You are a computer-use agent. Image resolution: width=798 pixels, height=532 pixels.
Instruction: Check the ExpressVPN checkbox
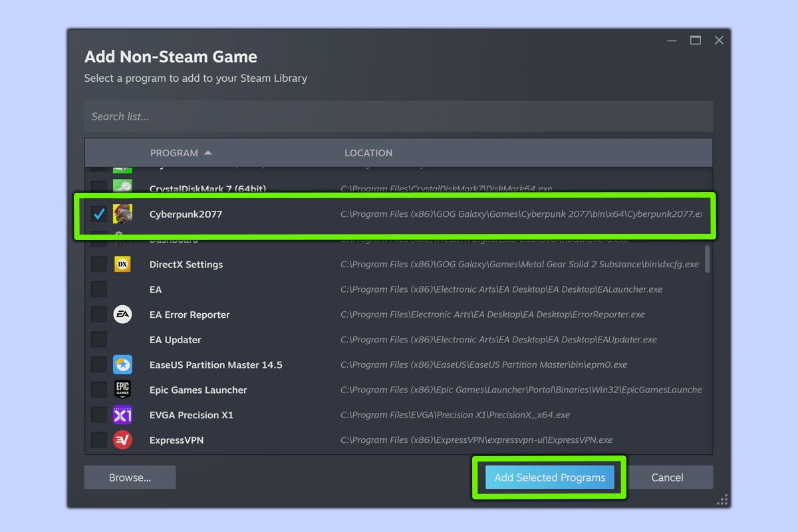click(x=98, y=440)
